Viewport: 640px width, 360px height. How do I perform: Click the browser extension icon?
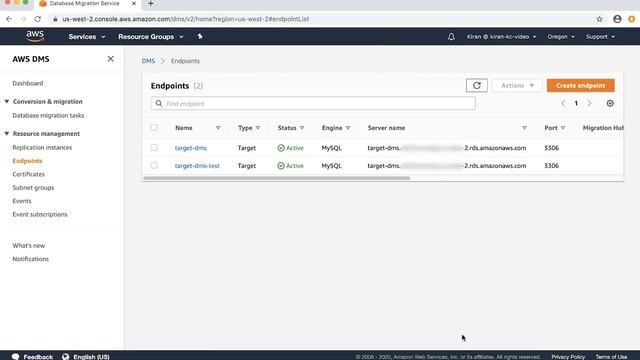tap(631, 19)
